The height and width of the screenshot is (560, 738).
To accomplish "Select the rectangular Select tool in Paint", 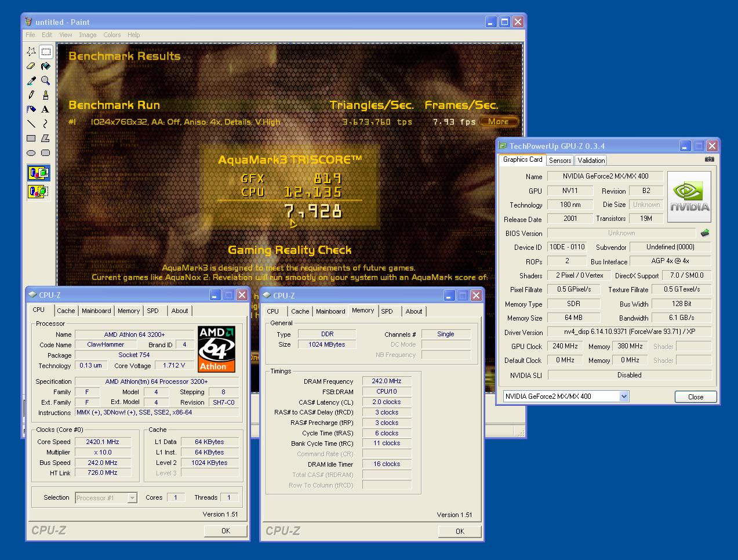I will [46, 52].
